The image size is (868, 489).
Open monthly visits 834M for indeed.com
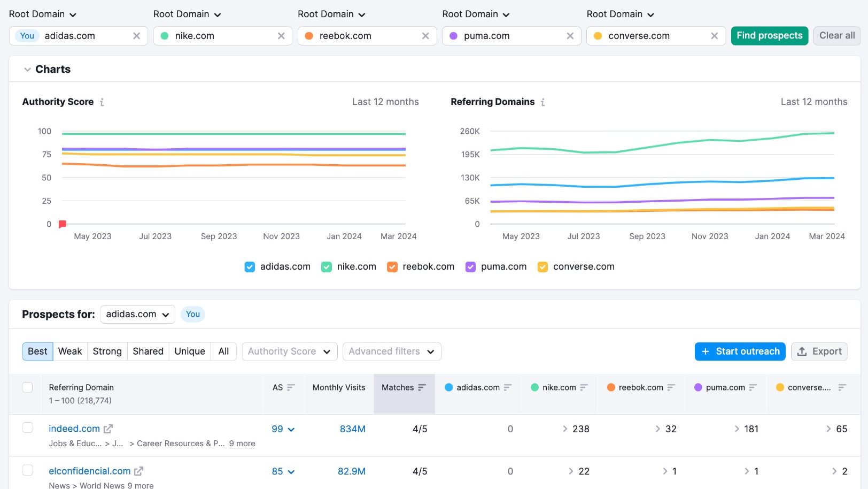[353, 429]
